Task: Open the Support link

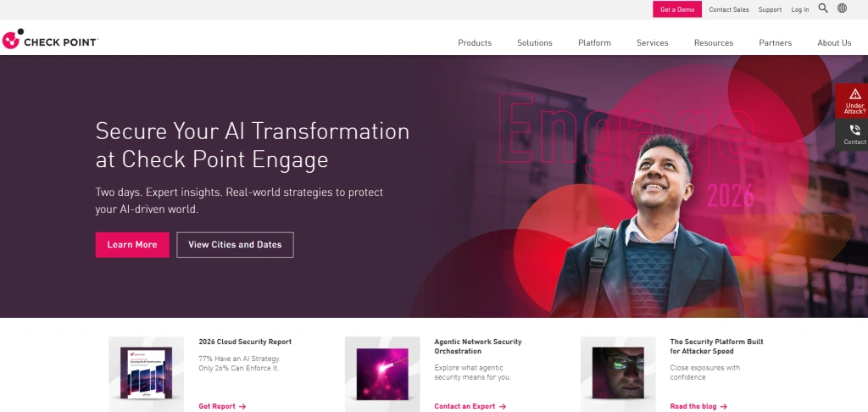Action: click(770, 9)
